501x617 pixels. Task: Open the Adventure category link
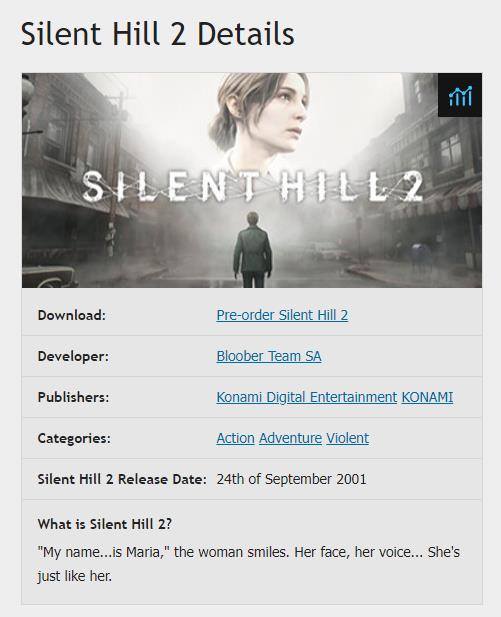(290, 438)
